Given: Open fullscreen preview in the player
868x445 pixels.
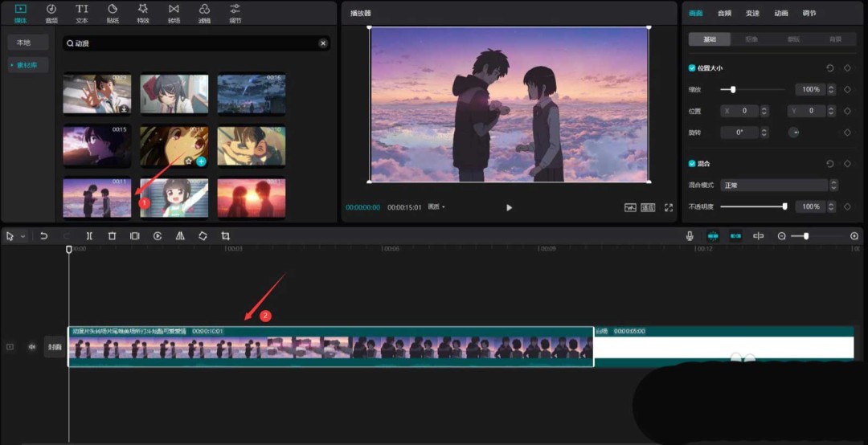Looking at the screenshot, I should [x=669, y=207].
